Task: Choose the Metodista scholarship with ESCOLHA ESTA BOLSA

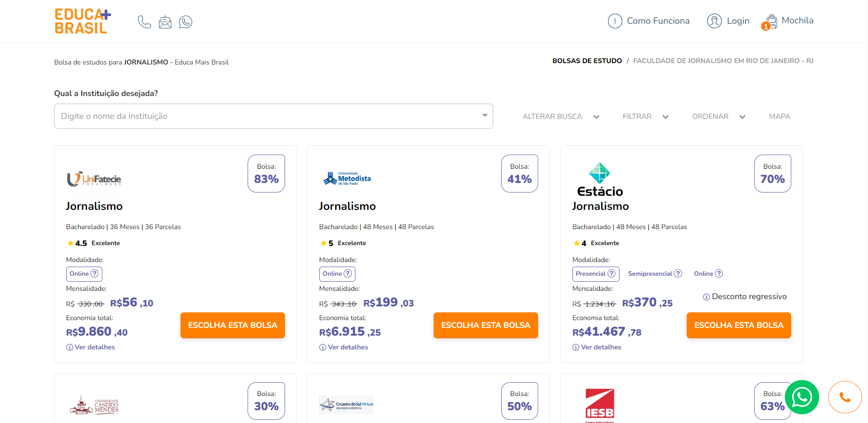Action: coord(486,325)
